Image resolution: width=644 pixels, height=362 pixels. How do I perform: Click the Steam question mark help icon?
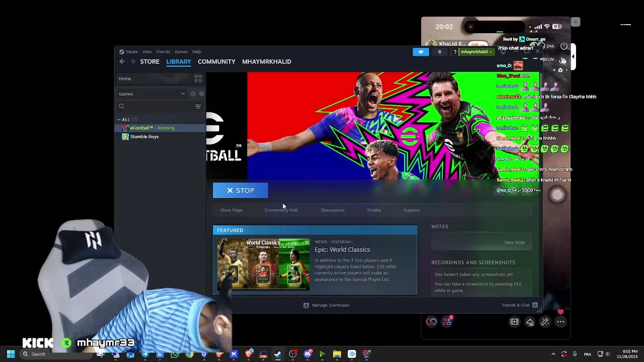(x=455, y=52)
